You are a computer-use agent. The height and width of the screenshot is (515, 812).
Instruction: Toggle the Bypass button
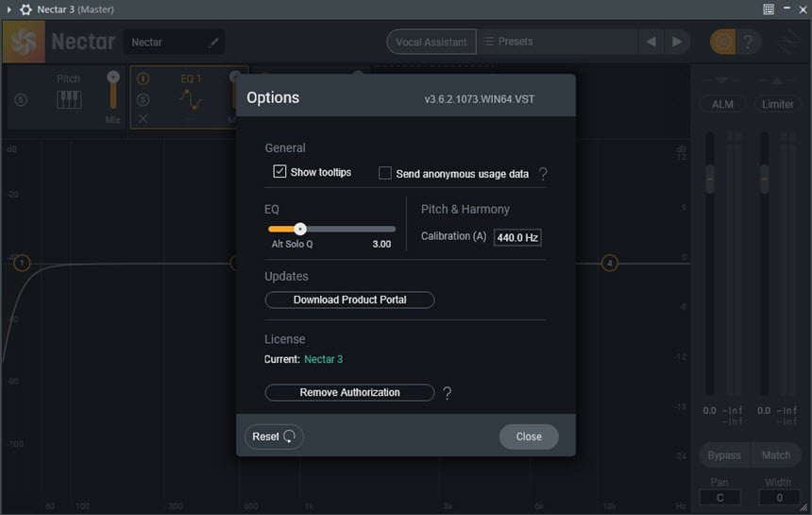[724, 455]
